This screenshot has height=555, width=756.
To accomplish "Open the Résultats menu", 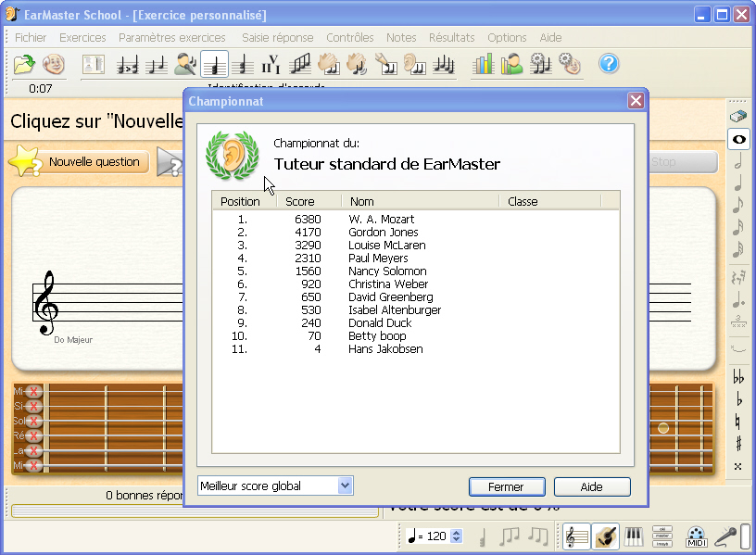I will 452,38.
